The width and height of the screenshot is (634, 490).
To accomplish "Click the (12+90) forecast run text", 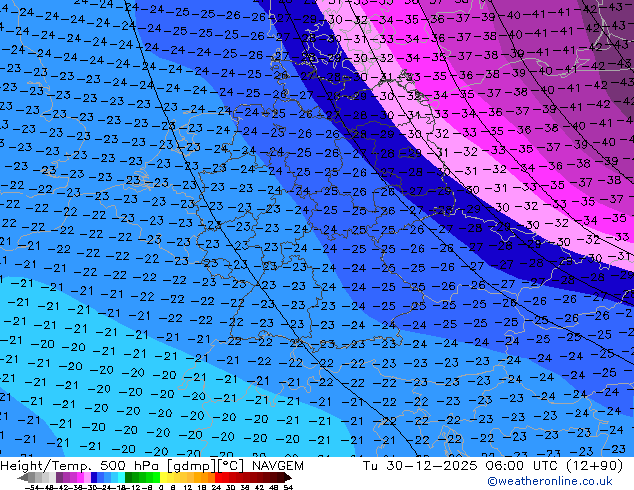I will point(594,466).
